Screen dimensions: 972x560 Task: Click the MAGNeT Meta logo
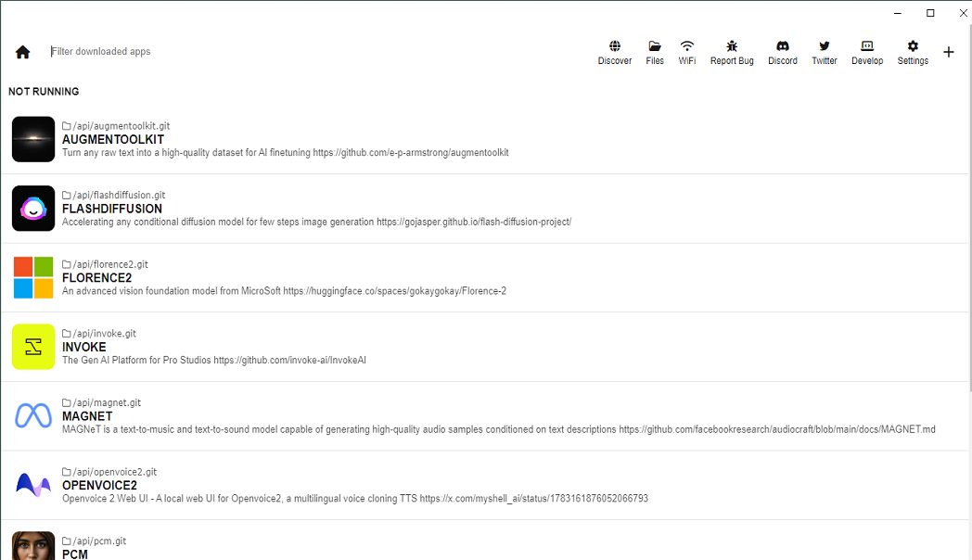33,415
